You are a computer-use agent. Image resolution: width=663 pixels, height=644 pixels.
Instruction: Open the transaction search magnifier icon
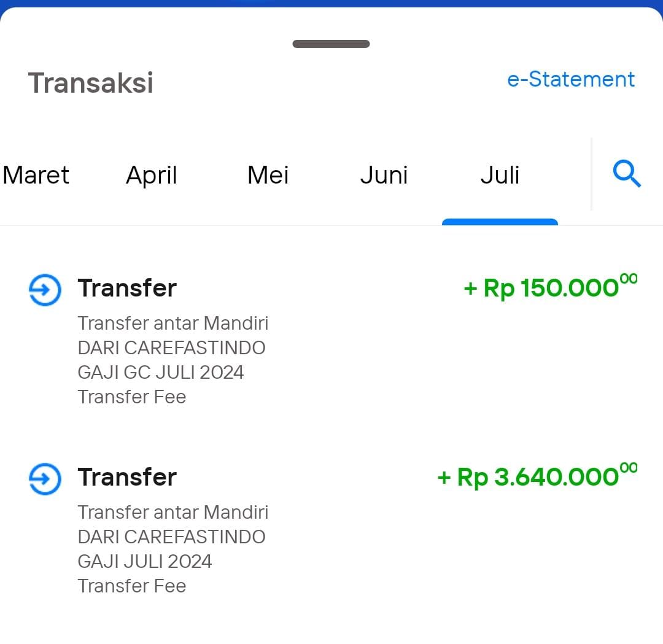pos(627,173)
